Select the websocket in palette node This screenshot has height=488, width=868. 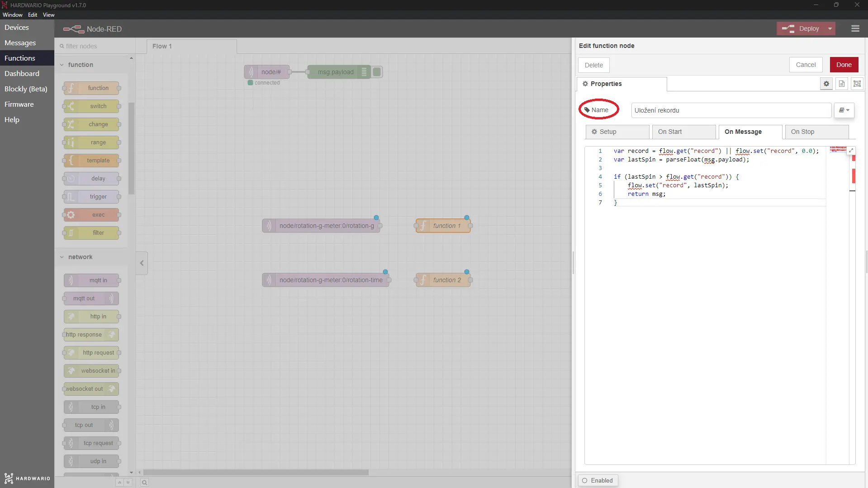(x=91, y=371)
